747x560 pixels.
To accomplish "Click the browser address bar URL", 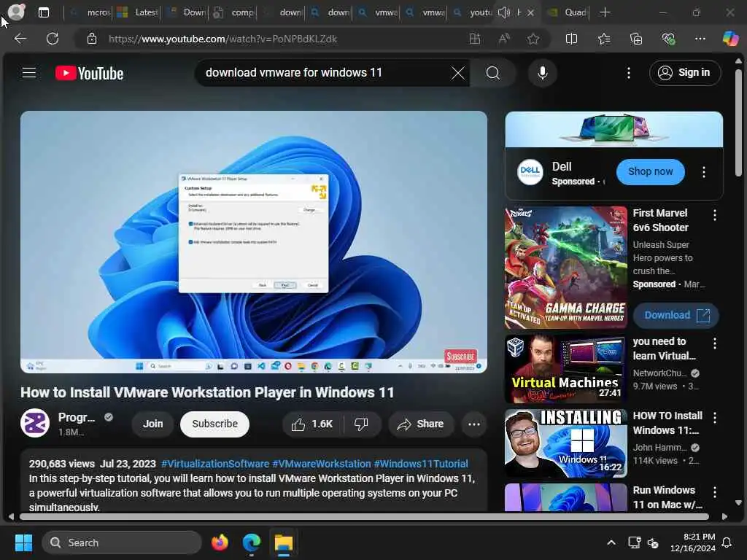I will [x=223, y=39].
